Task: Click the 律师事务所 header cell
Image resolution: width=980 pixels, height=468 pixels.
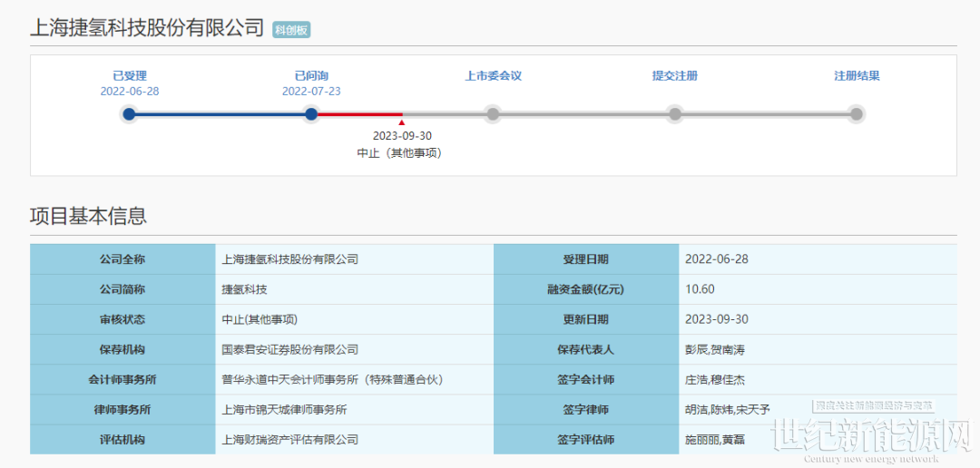Action: [x=122, y=410]
